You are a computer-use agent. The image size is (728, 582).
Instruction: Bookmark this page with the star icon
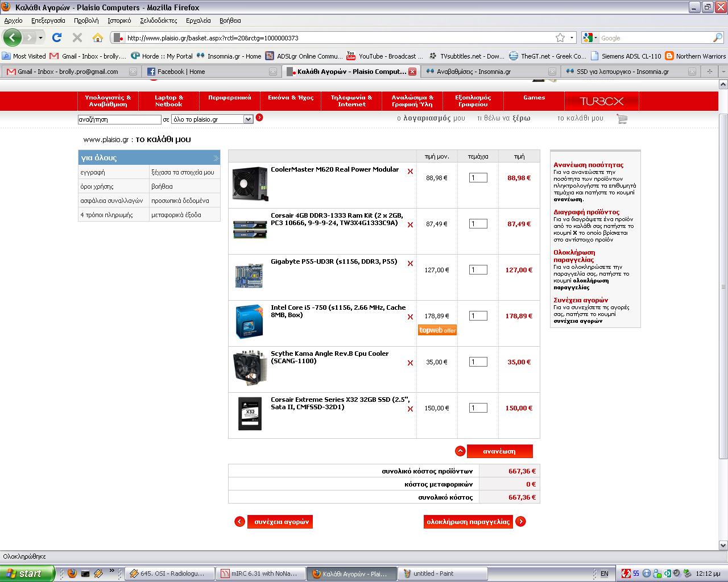[560, 38]
